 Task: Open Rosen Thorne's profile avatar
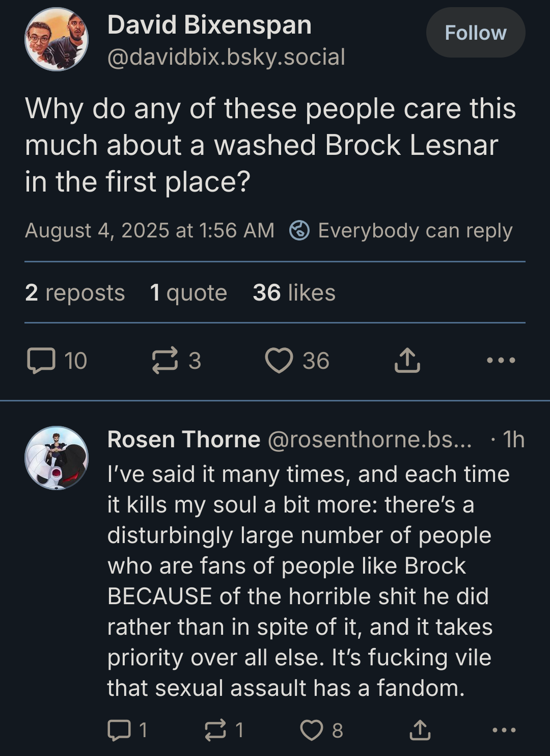57,458
